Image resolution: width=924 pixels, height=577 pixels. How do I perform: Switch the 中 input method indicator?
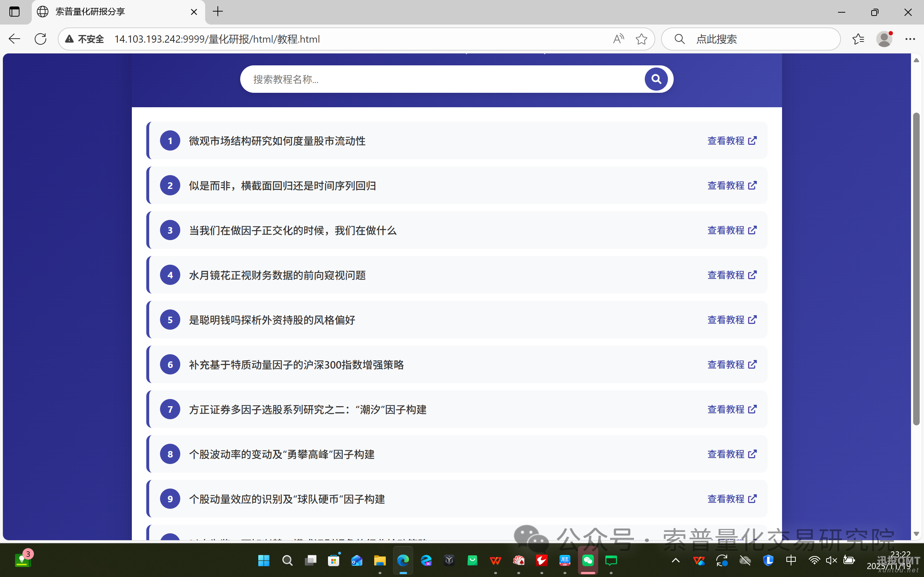(x=791, y=560)
